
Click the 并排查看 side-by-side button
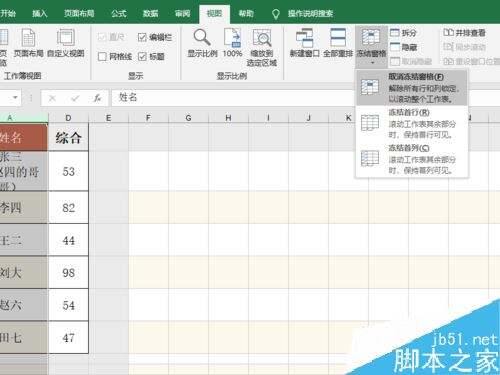[464, 33]
